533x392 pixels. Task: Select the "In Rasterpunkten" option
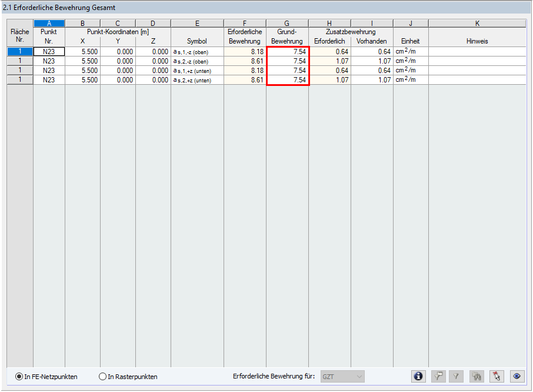click(103, 377)
